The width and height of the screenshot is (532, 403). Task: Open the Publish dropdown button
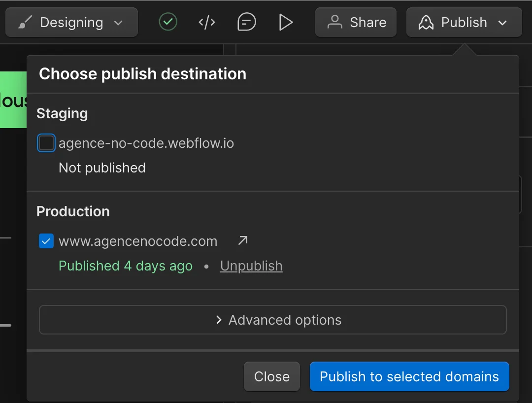coord(464,22)
